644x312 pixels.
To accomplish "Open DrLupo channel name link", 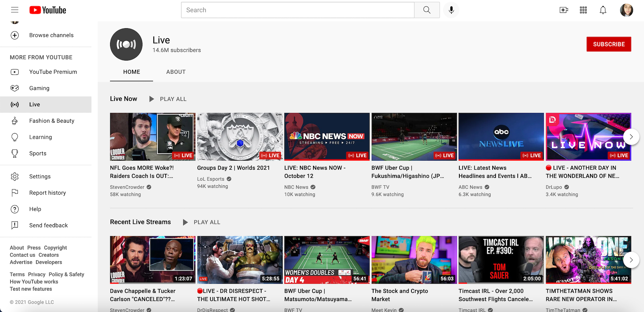I will pyautogui.click(x=554, y=187).
